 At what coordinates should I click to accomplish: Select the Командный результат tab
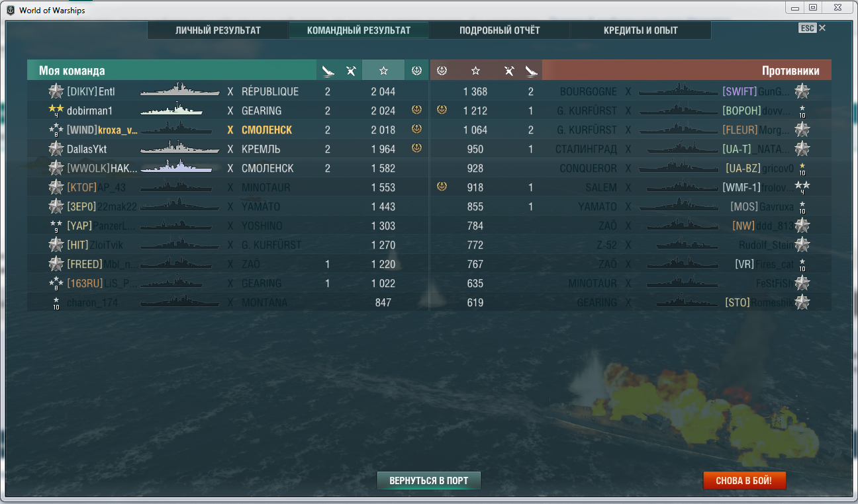(359, 30)
